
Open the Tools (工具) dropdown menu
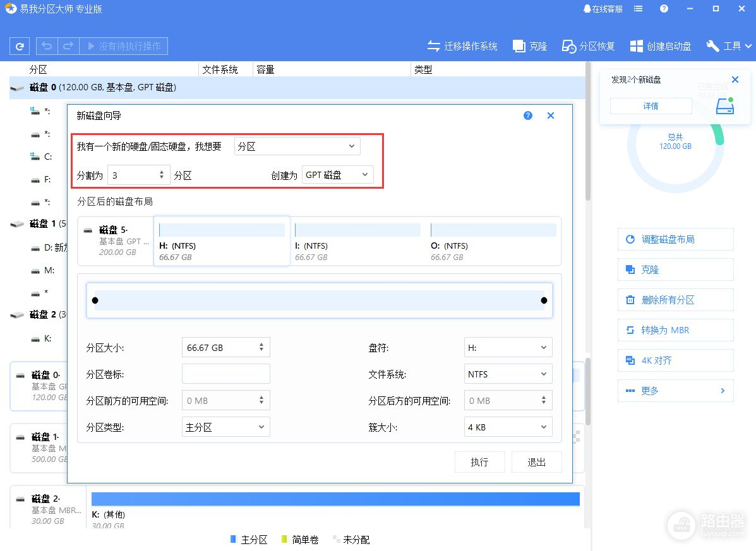click(729, 46)
